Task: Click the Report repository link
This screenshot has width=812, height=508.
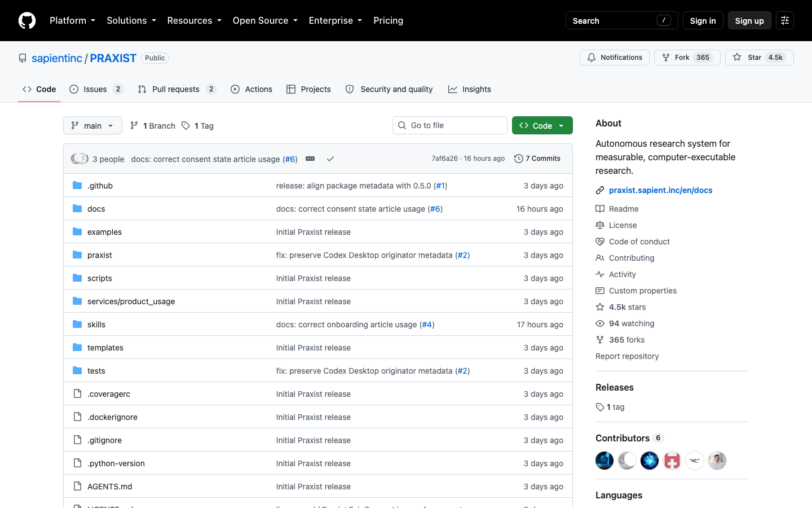Action: [627, 356]
